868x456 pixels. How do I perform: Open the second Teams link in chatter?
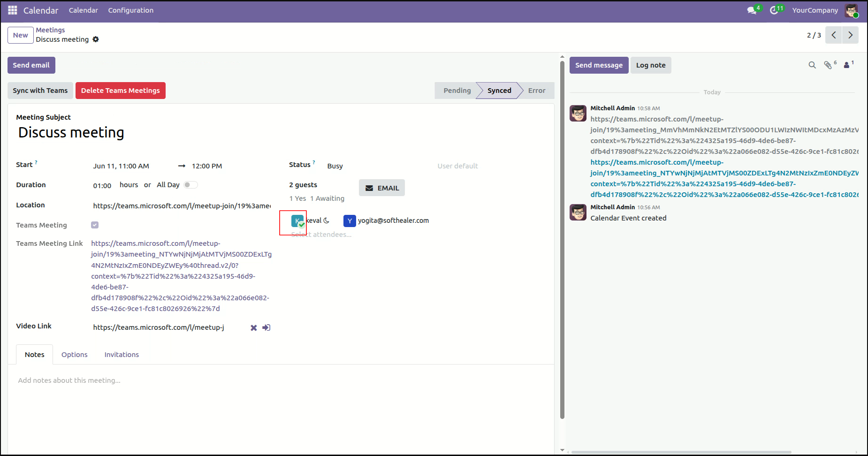(724, 178)
